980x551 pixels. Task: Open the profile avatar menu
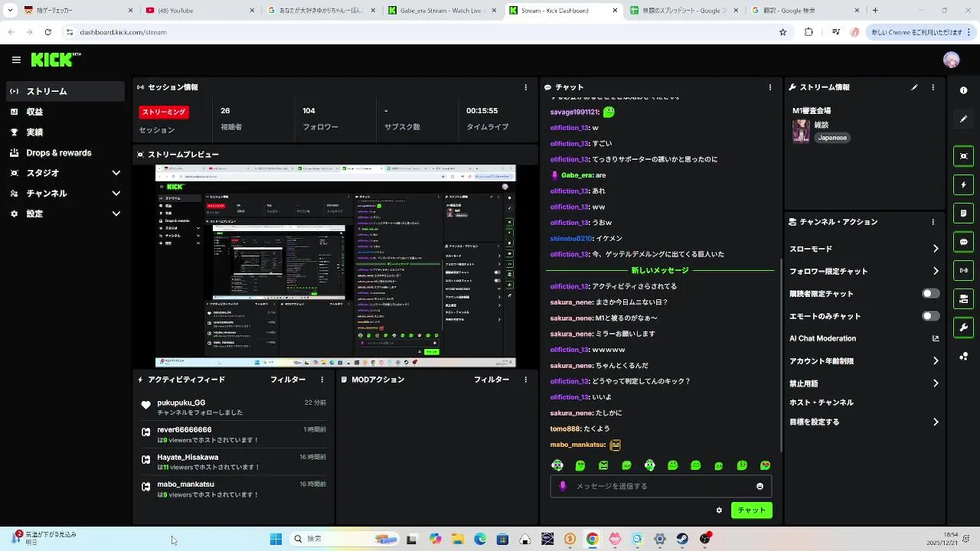(951, 60)
